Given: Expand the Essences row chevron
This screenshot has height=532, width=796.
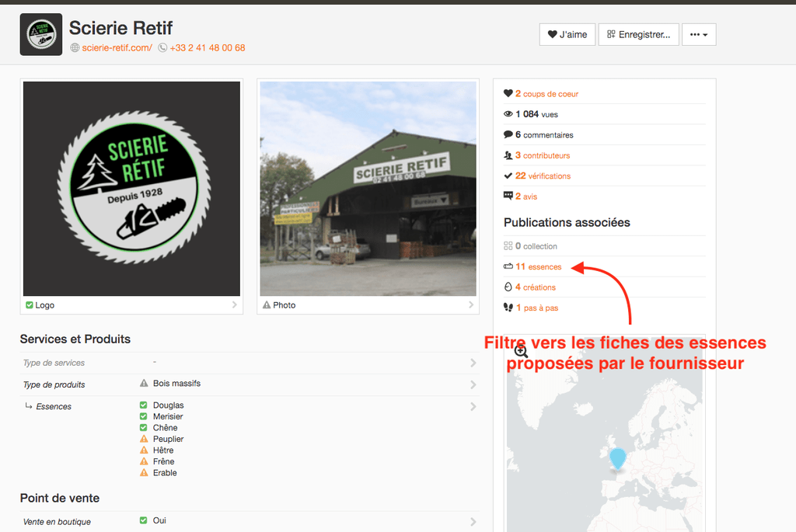Looking at the screenshot, I should pos(473,406).
